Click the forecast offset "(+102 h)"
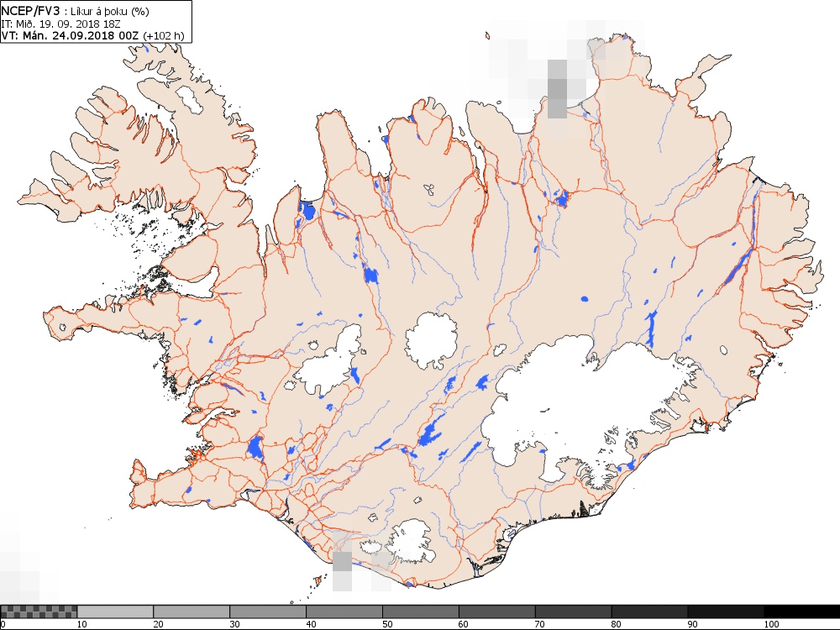This screenshot has width=840, height=630. (164, 36)
